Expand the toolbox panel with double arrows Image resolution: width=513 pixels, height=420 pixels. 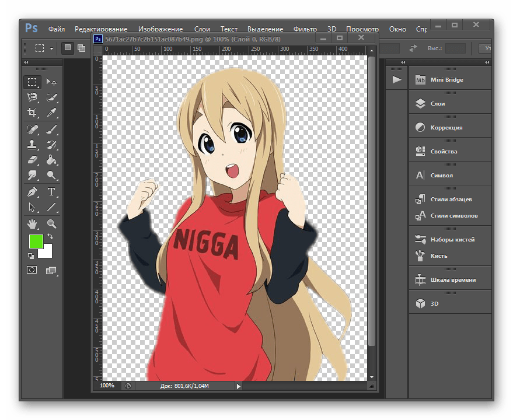tap(26, 62)
